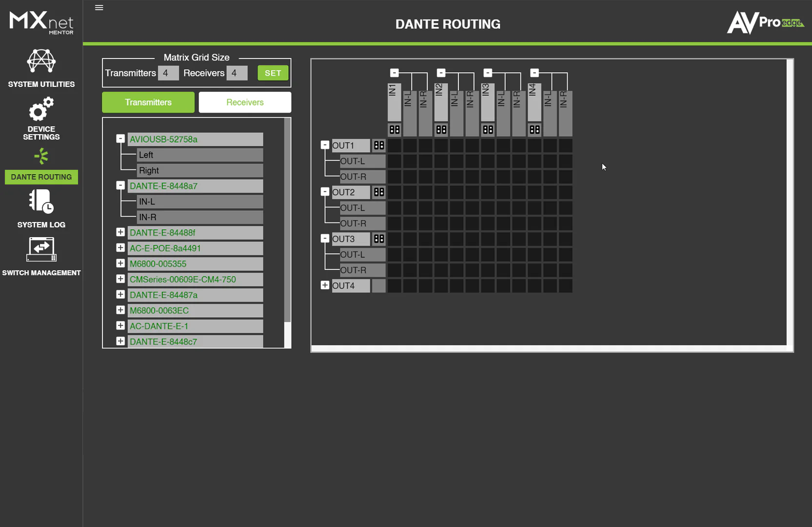Screen dimensions: 812x527
Task: Select Switch Management label in sidebar
Action: coord(41,273)
